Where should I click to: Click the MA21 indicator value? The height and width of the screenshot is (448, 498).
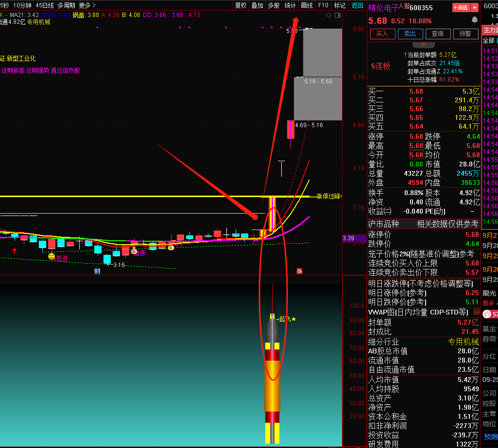click(x=24, y=15)
